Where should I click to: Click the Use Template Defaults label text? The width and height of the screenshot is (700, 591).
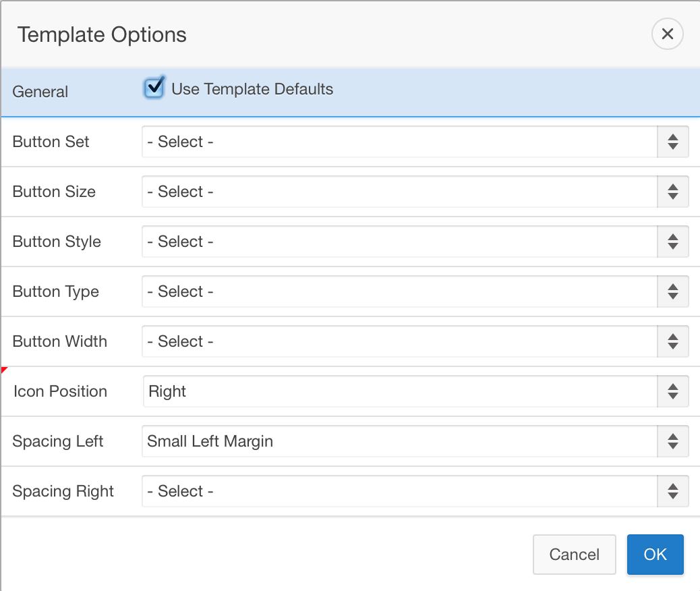pyautogui.click(x=252, y=89)
